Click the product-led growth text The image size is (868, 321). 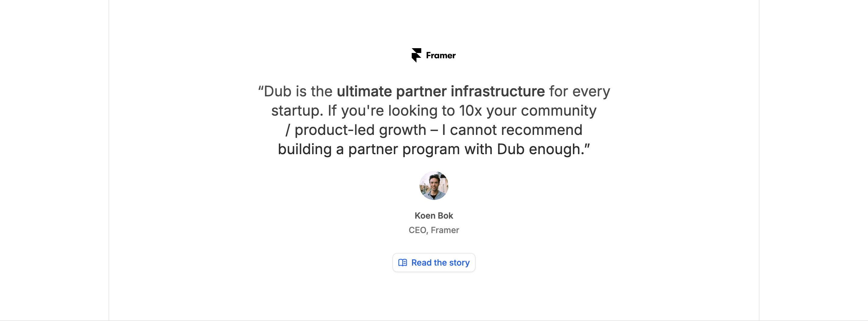(x=360, y=130)
